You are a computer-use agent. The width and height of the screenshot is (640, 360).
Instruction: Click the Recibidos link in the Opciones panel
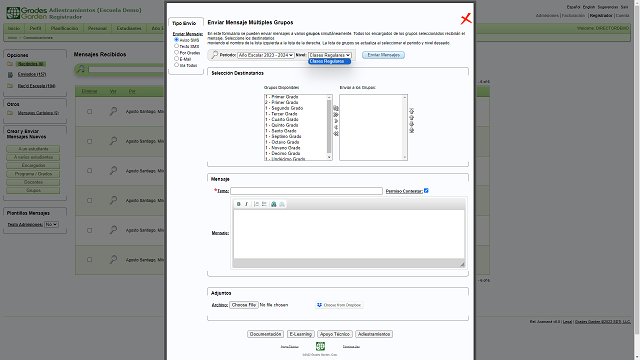(x=31, y=64)
